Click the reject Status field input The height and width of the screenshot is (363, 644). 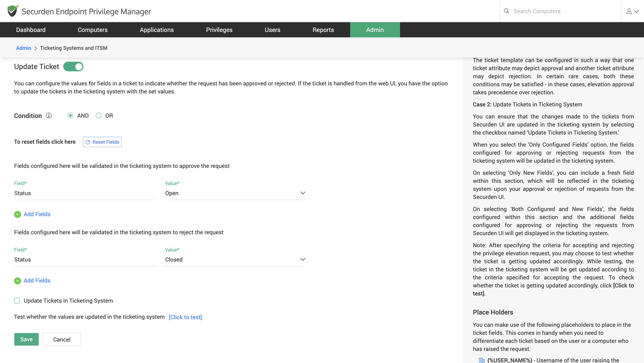85,260
